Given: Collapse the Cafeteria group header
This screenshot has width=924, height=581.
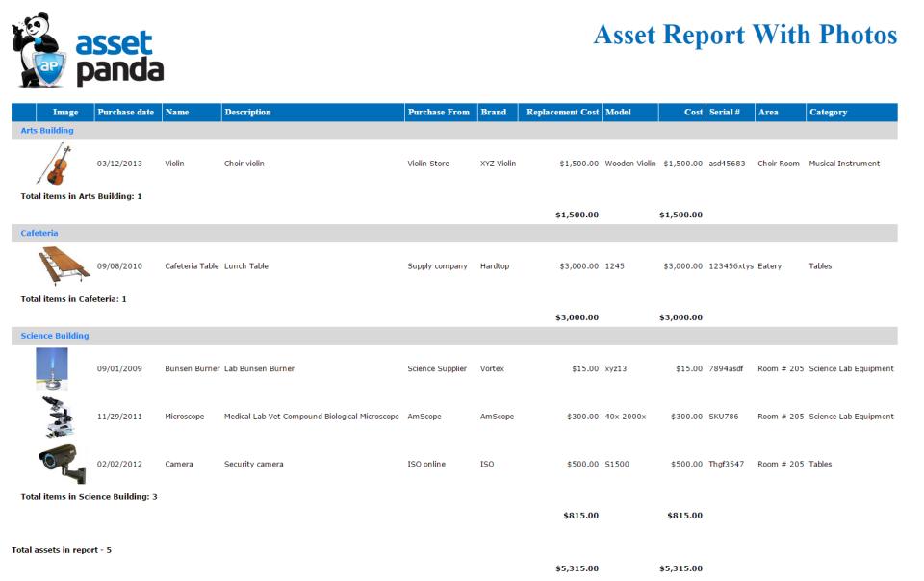Looking at the screenshot, I should (38, 233).
